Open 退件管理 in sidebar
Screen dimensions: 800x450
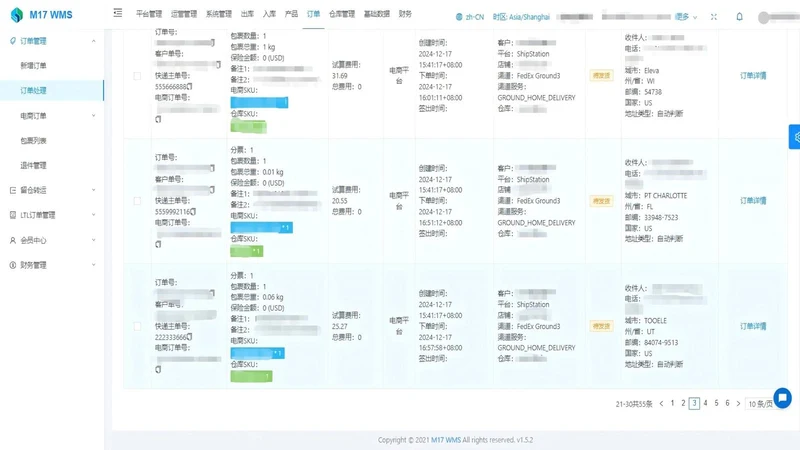click(x=34, y=165)
